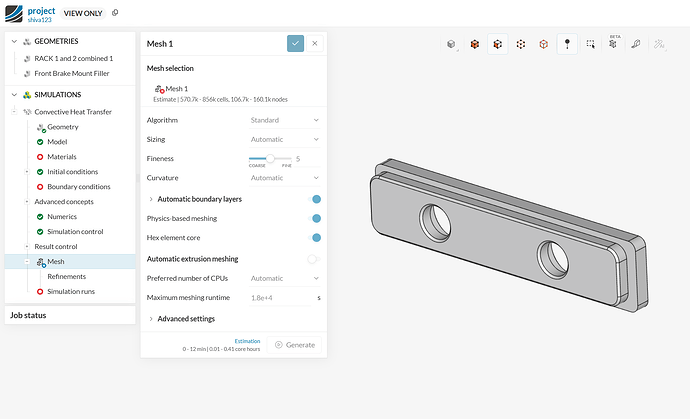This screenshot has width=690, height=419.
Task: Enable Automatic extrusion meshing switch
Action: 314,259
